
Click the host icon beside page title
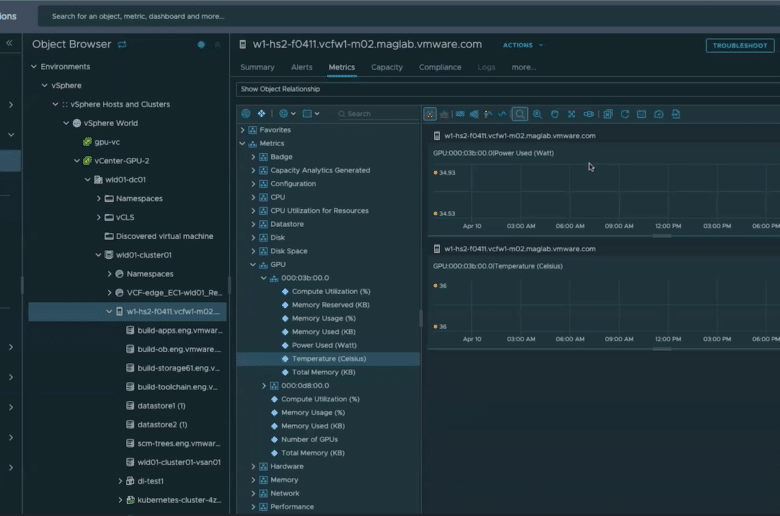243,44
